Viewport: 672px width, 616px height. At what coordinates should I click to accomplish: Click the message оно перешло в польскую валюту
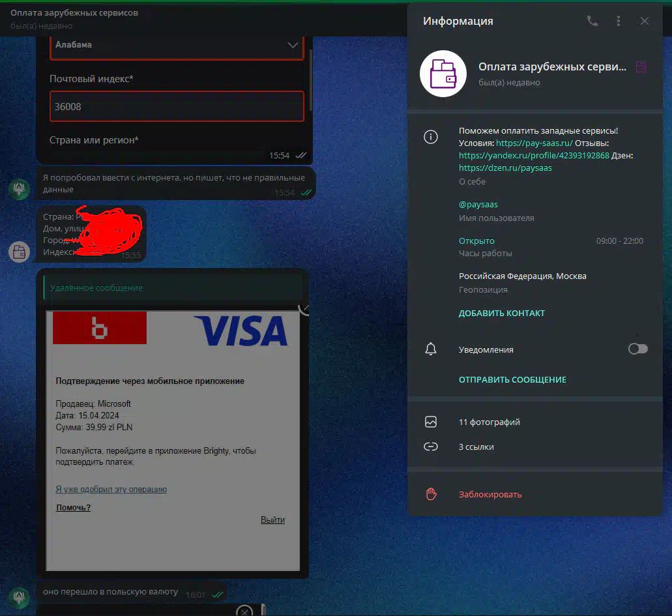tap(132, 592)
